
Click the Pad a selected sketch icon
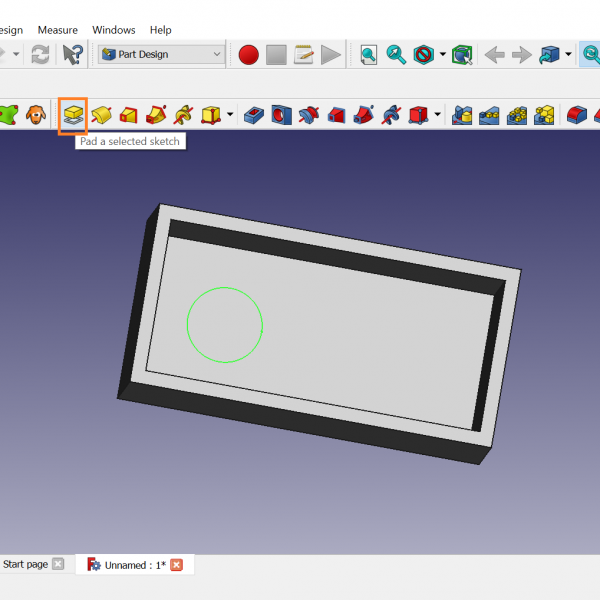click(73, 115)
